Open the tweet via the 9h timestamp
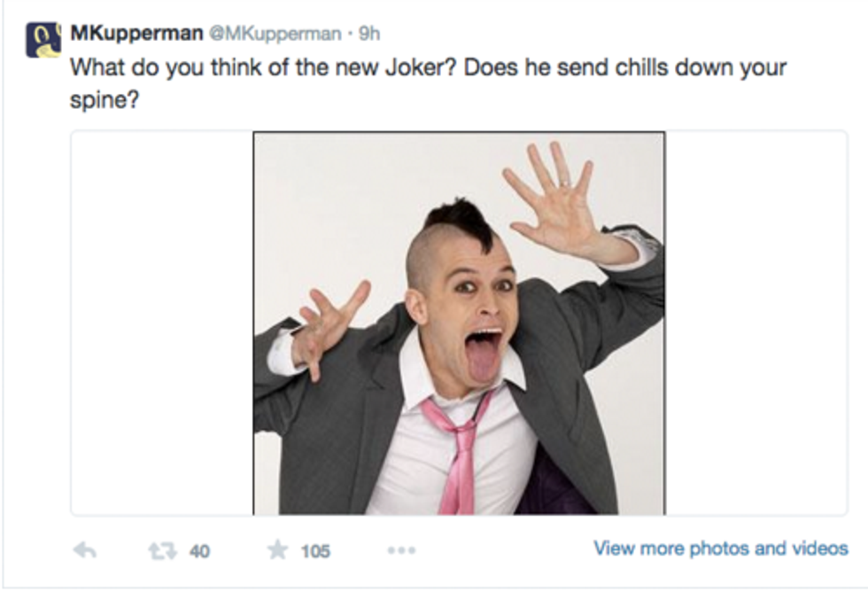The image size is (868, 592). pos(369,34)
